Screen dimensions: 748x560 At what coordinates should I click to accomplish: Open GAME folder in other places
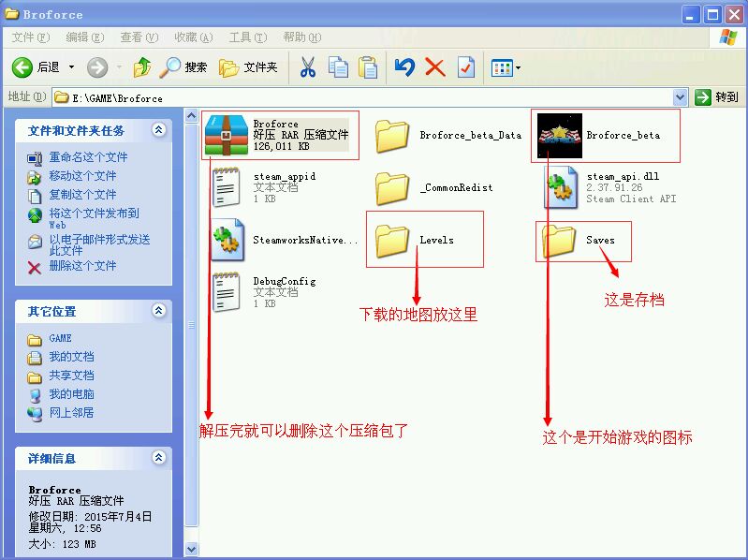click(x=60, y=338)
